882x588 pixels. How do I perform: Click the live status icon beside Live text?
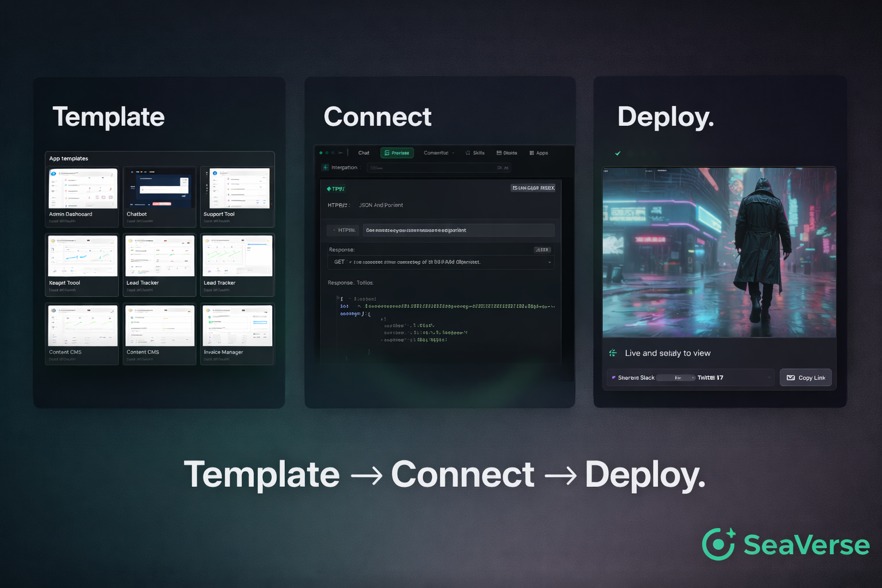click(x=613, y=353)
